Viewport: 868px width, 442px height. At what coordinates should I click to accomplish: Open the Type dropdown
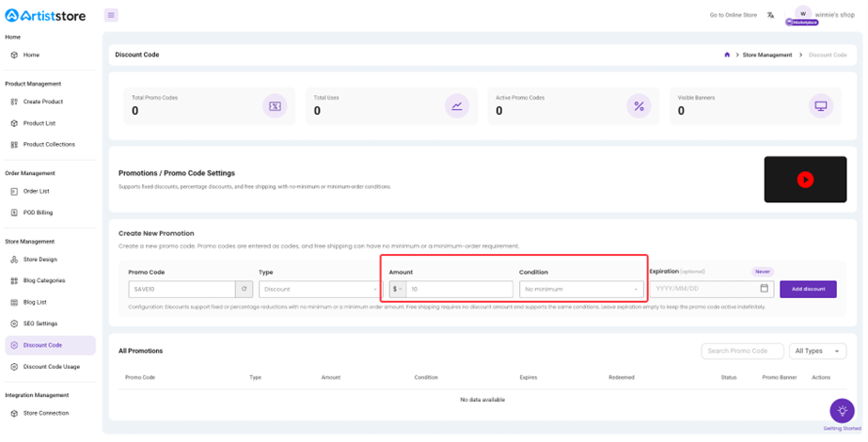click(x=320, y=289)
